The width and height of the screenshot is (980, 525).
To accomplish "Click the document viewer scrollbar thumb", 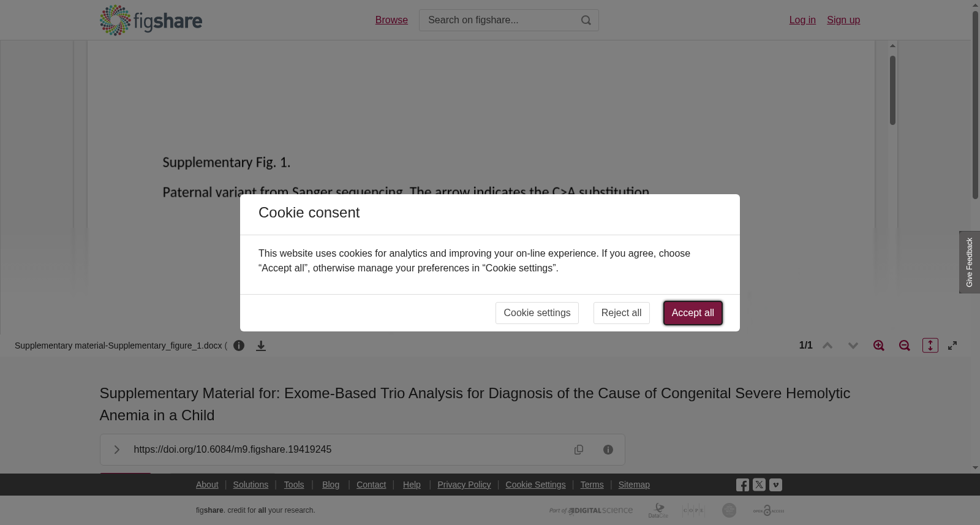I will [x=892, y=91].
